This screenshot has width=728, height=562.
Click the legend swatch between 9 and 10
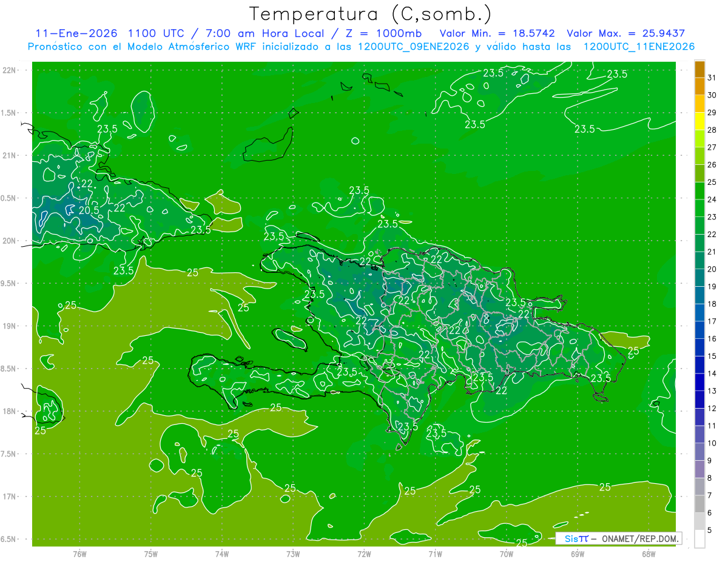point(699,452)
